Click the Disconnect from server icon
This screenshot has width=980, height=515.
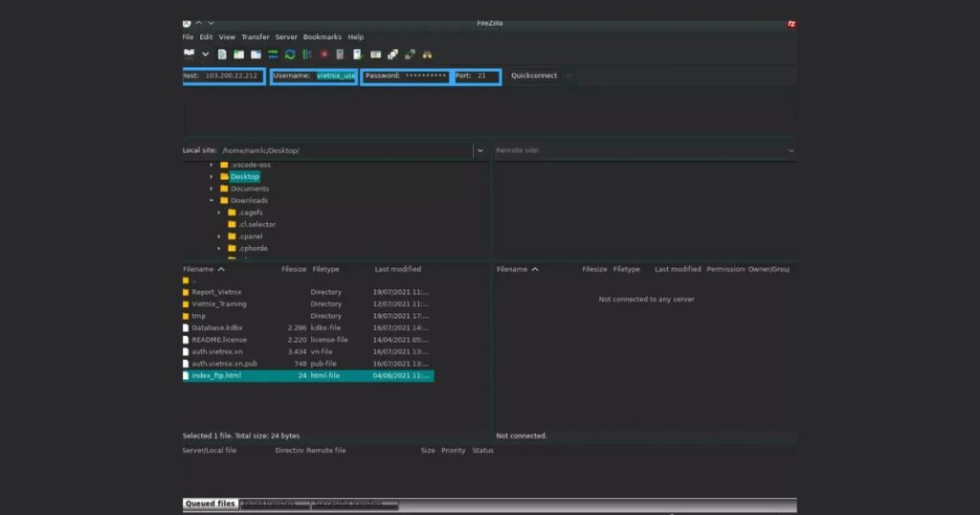click(340, 55)
